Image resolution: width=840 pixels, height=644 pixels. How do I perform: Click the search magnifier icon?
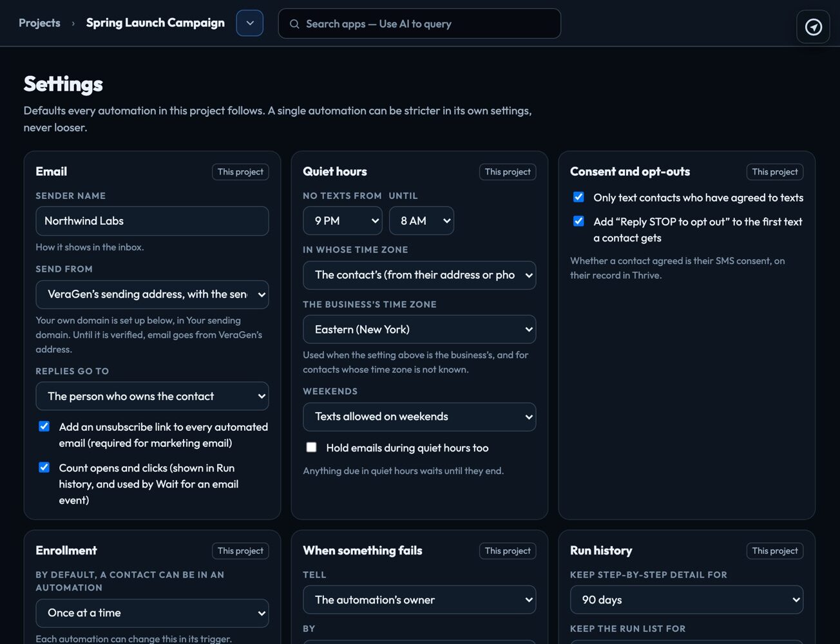click(294, 24)
